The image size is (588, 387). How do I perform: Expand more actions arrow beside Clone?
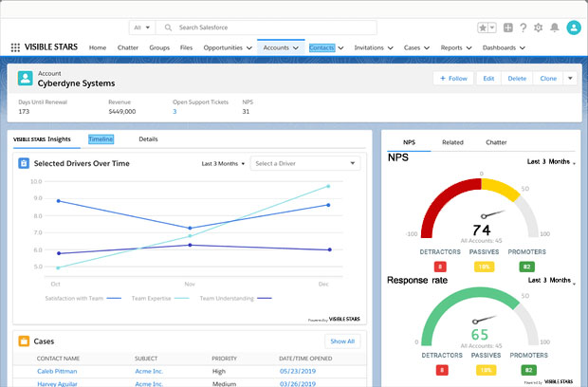(x=570, y=78)
